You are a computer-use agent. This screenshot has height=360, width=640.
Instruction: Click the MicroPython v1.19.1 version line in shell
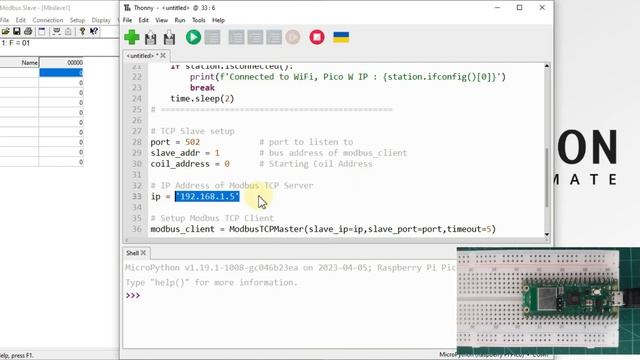pyautogui.click(x=290, y=268)
